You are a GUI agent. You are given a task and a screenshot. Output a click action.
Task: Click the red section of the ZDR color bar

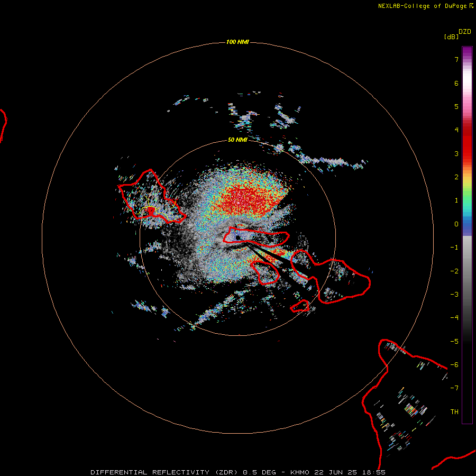pos(467,143)
